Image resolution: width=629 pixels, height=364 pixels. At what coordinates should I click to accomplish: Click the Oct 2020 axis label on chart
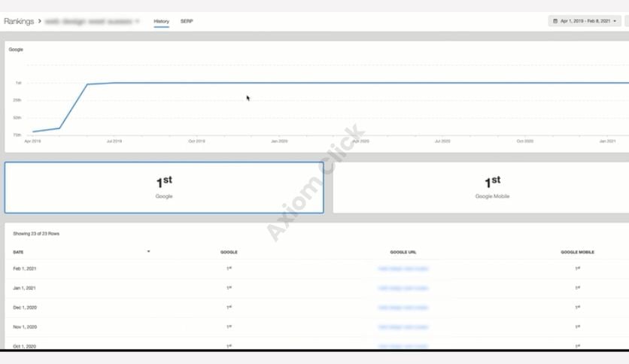[x=524, y=141]
